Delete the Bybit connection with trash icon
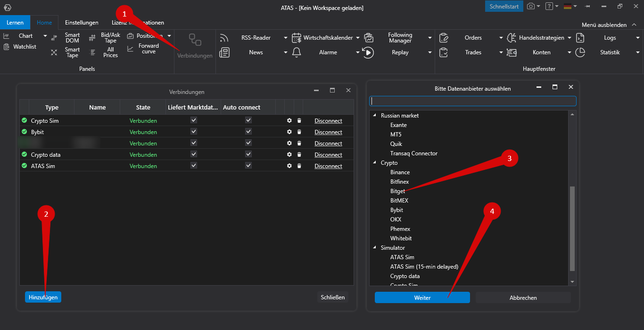This screenshot has height=330, width=644. point(299,132)
